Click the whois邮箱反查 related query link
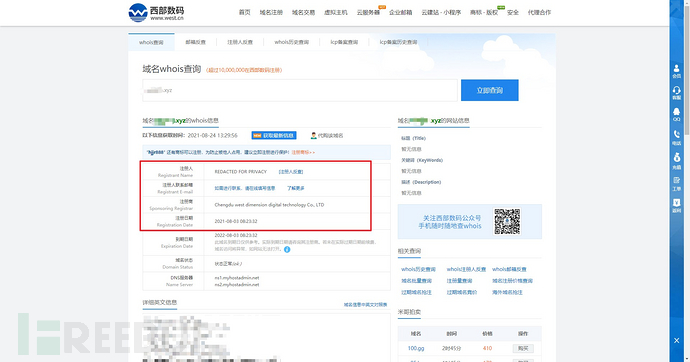 (x=509, y=269)
